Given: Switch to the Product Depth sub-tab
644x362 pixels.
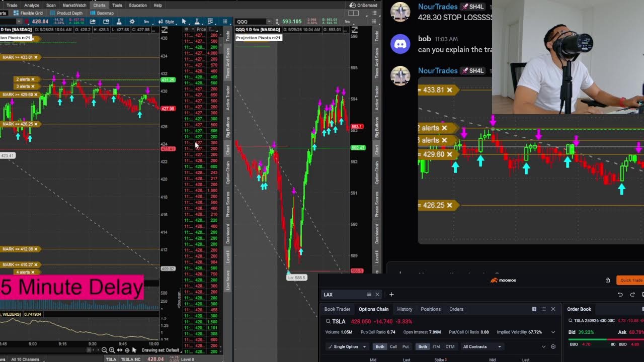Looking at the screenshot, I should coord(66,13).
